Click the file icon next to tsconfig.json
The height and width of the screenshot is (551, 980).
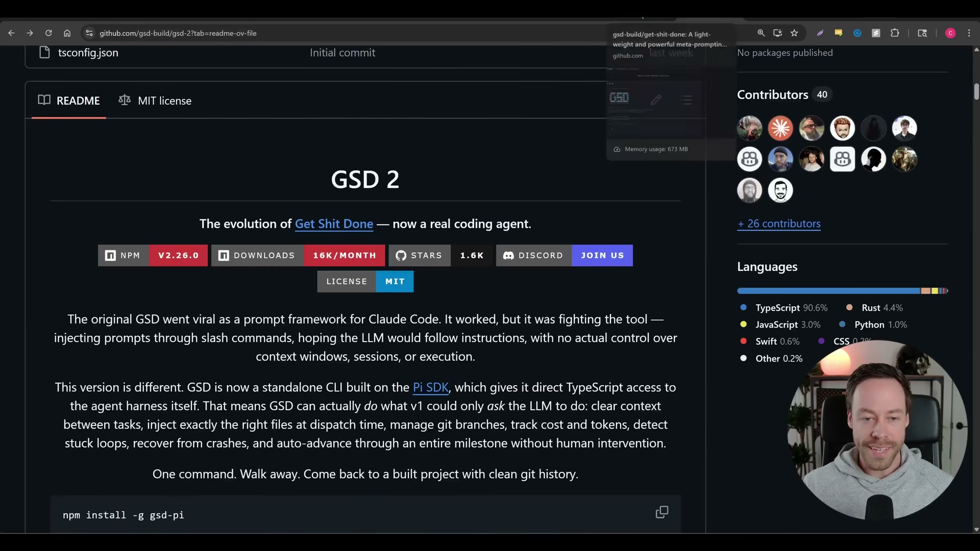(44, 53)
